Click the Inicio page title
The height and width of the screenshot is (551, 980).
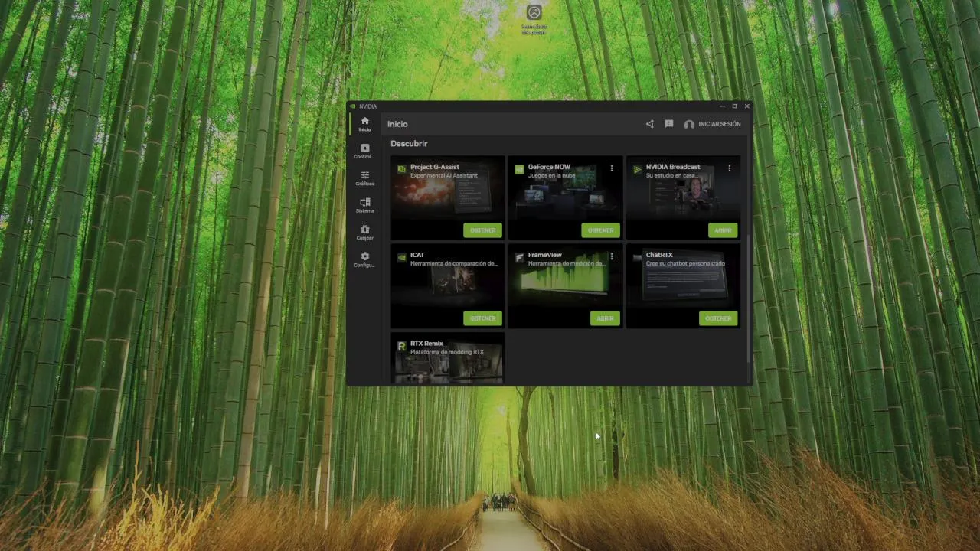click(397, 124)
